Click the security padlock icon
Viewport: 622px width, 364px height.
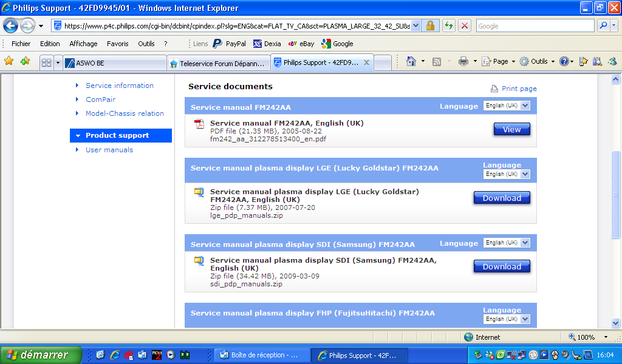[x=430, y=26]
